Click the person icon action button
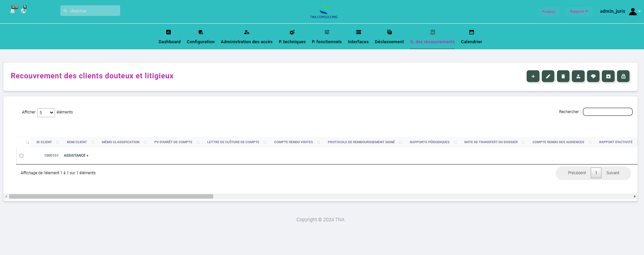 (x=578, y=76)
